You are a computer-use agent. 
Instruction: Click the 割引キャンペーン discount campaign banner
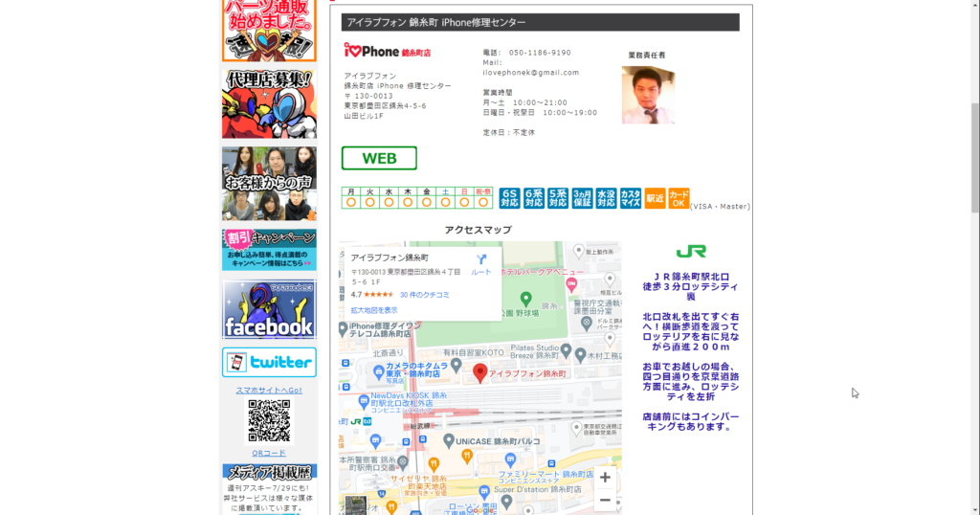269,249
